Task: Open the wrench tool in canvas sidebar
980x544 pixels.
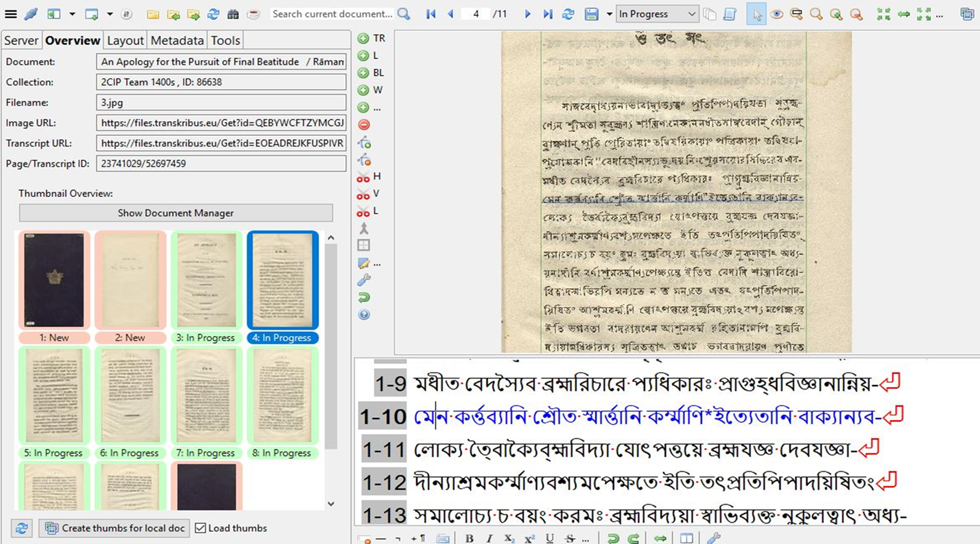Action: point(364,280)
